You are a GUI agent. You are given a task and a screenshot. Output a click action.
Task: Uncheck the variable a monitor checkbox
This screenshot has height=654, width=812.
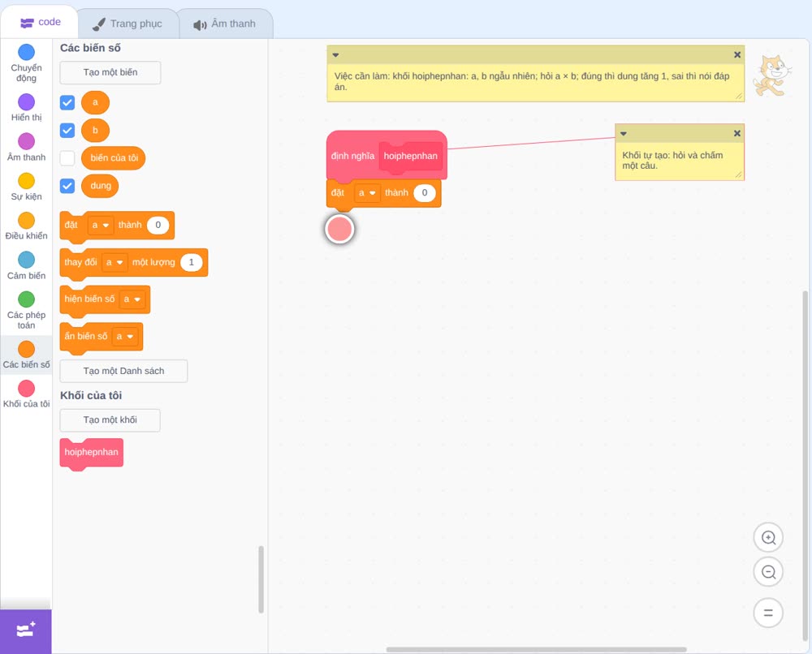point(67,102)
